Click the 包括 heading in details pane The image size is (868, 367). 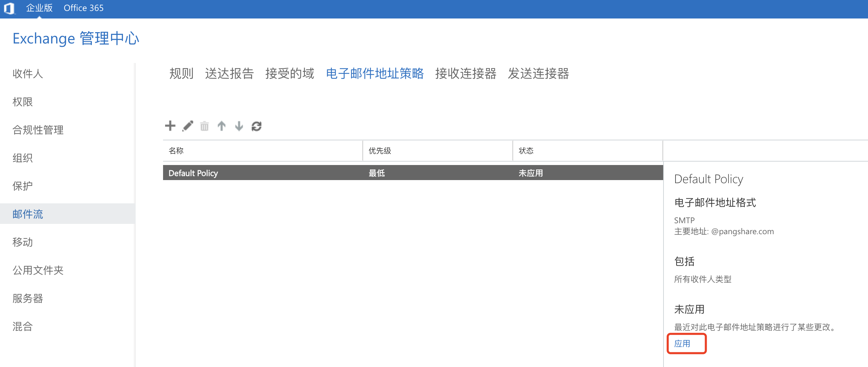684,262
